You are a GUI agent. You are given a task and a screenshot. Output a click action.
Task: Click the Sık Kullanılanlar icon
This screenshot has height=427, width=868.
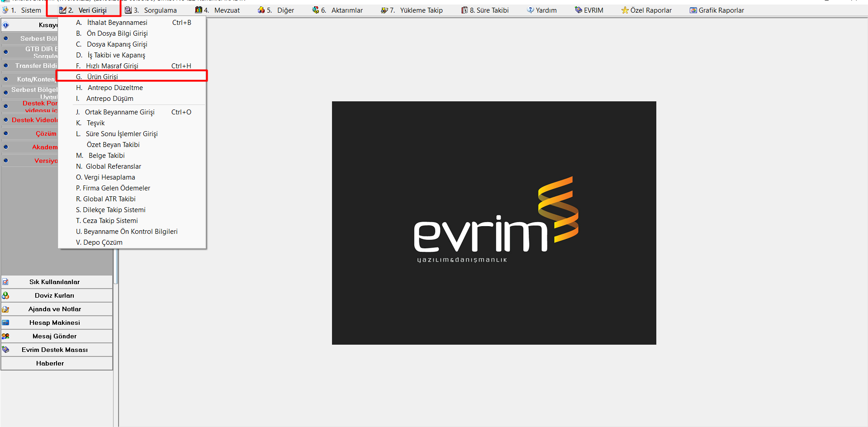point(5,282)
